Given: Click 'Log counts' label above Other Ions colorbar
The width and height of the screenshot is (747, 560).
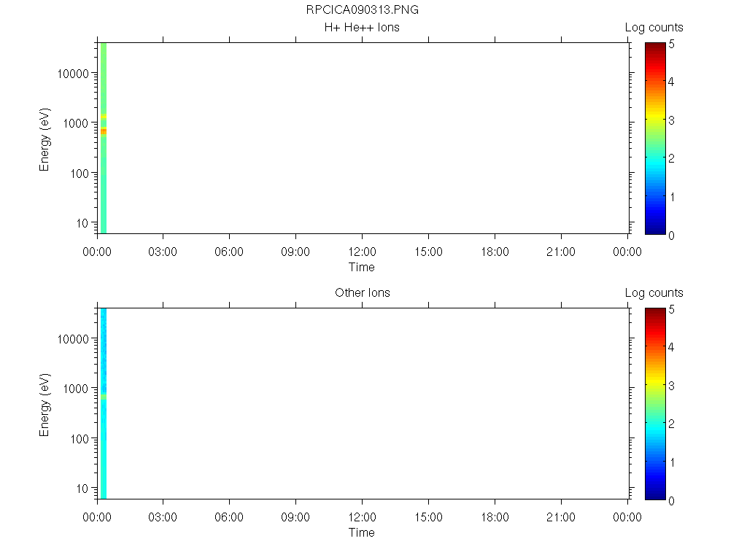Looking at the screenshot, I should point(654,293).
